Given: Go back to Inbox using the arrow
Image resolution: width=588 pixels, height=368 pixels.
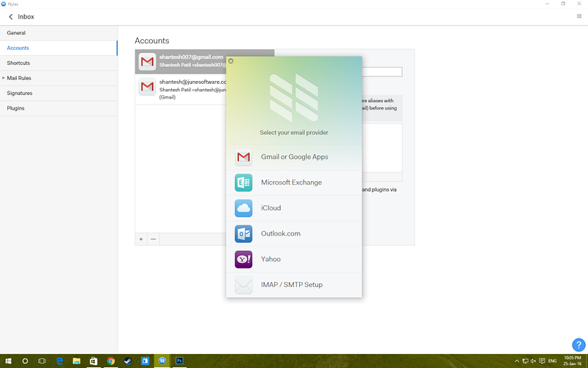Looking at the screenshot, I should click(x=10, y=16).
